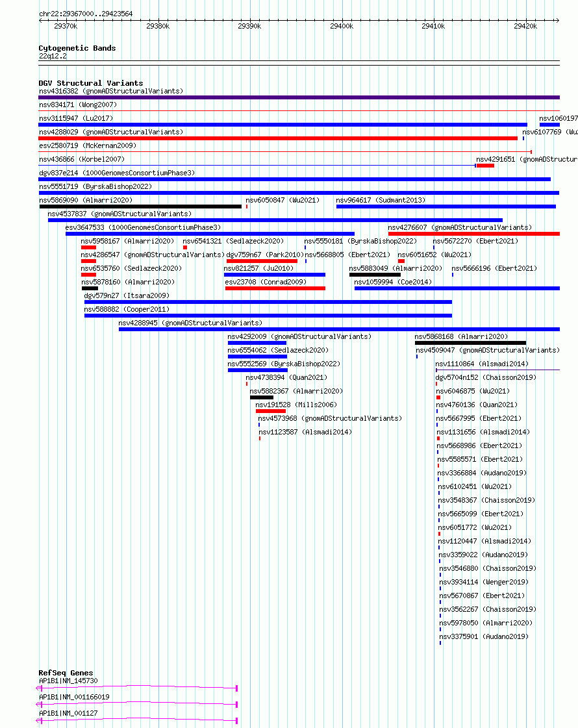Open nsv6554062 (Sedlazeck2020) variant

(x=278, y=350)
